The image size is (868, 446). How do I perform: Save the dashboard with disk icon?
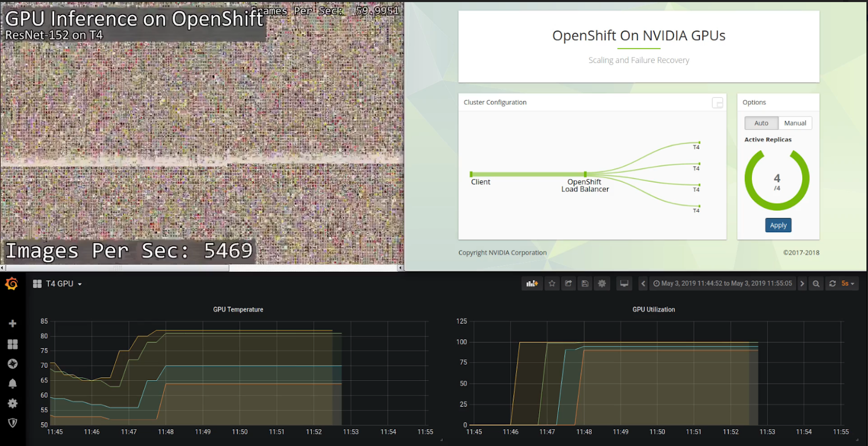(585, 283)
